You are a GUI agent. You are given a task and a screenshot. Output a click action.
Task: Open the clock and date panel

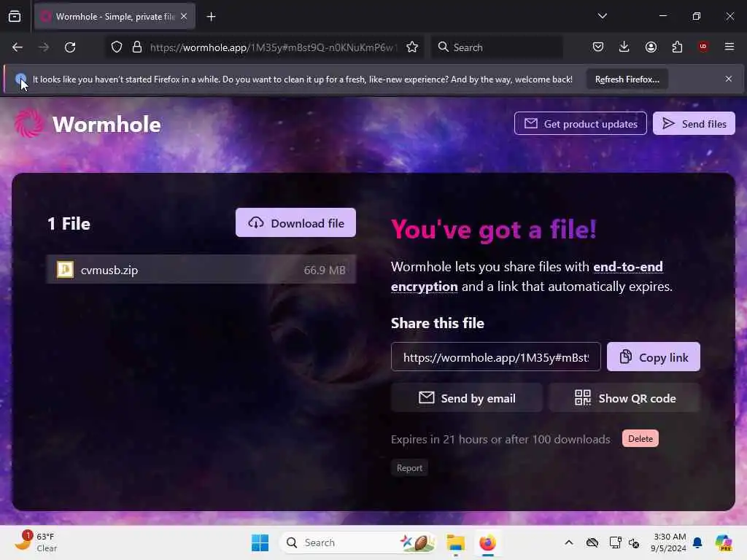click(669, 542)
